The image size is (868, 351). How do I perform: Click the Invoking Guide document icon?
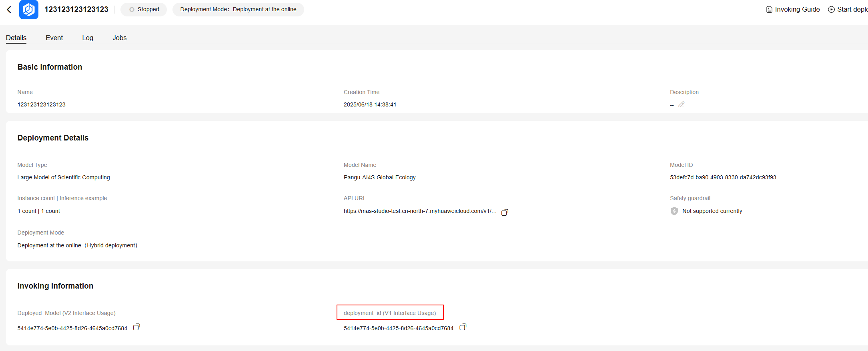point(769,10)
